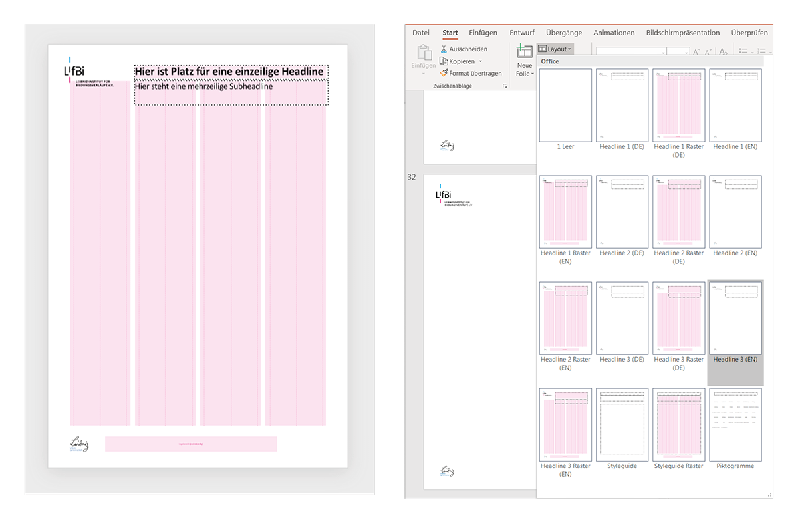Choose the Styleguide Raster layout
The width and height of the screenshot is (798, 532).
pos(678,425)
